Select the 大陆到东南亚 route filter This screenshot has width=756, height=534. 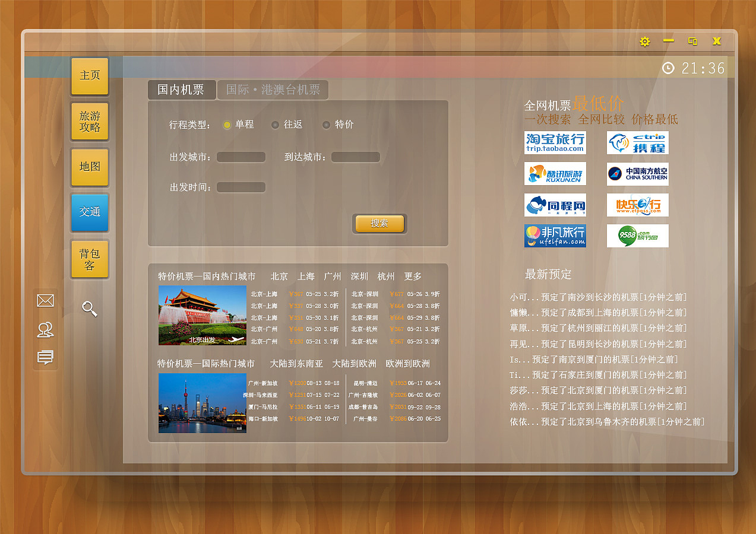(x=296, y=364)
